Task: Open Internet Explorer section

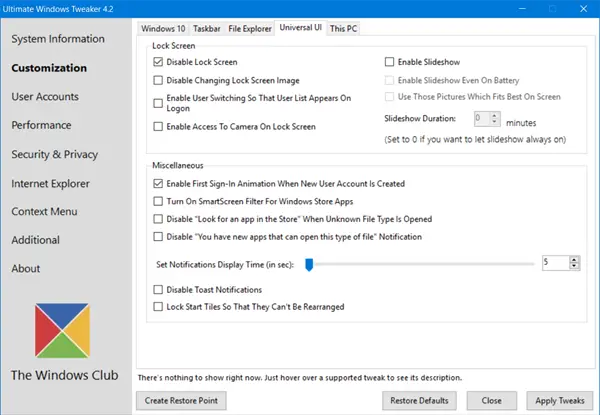Action: (x=51, y=184)
